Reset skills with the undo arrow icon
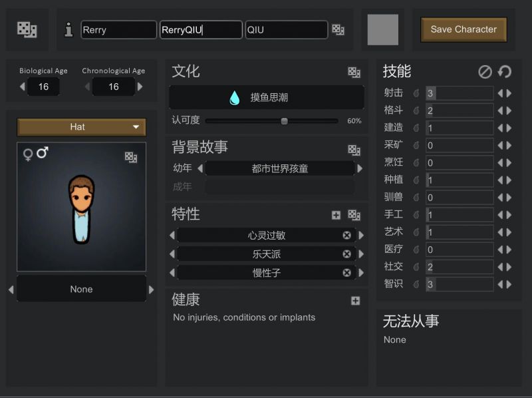This screenshot has height=398, width=532. 504,71
